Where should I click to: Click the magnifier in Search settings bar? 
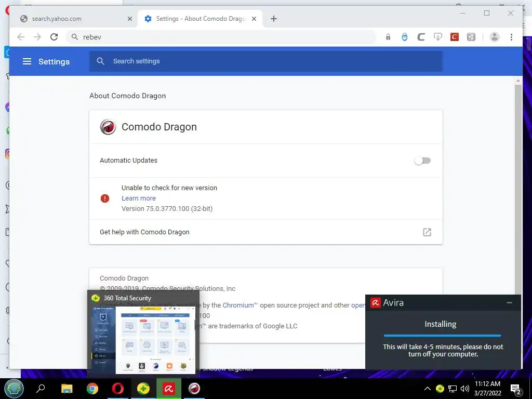click(100, 61)
